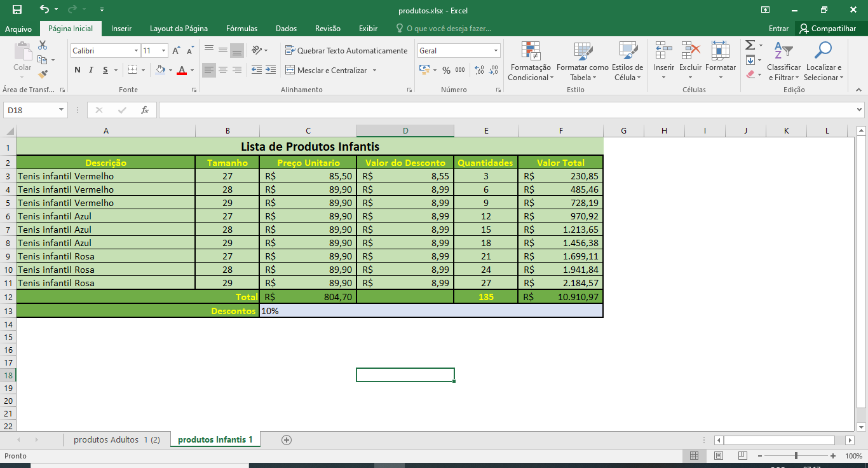Open the font name Calibri dropdown

[136, 50]
